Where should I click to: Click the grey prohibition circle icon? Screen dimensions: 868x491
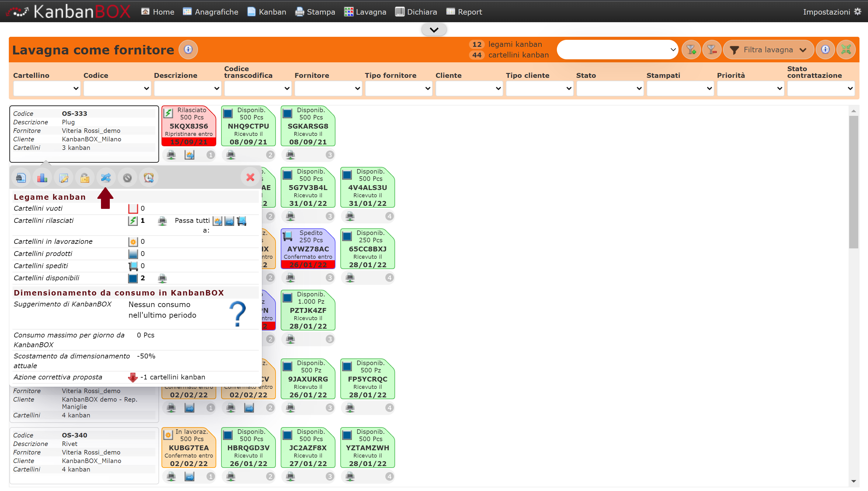127,177
